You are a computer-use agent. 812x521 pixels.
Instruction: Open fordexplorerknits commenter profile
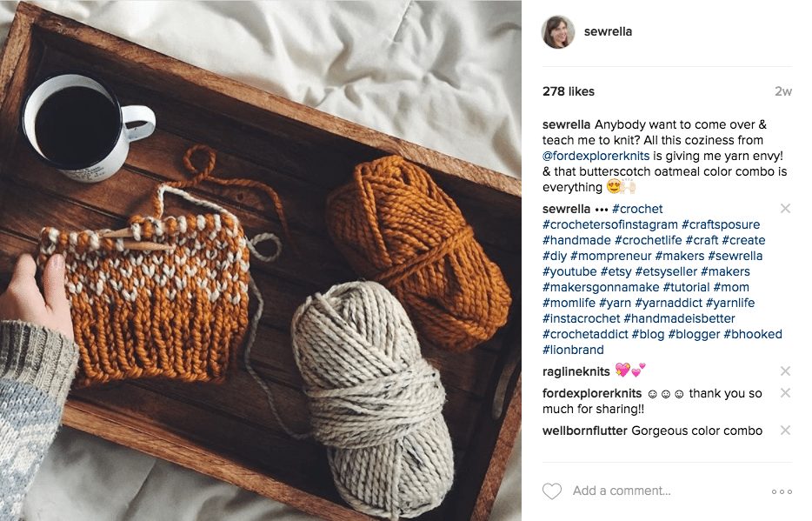[x=592, y=393]
